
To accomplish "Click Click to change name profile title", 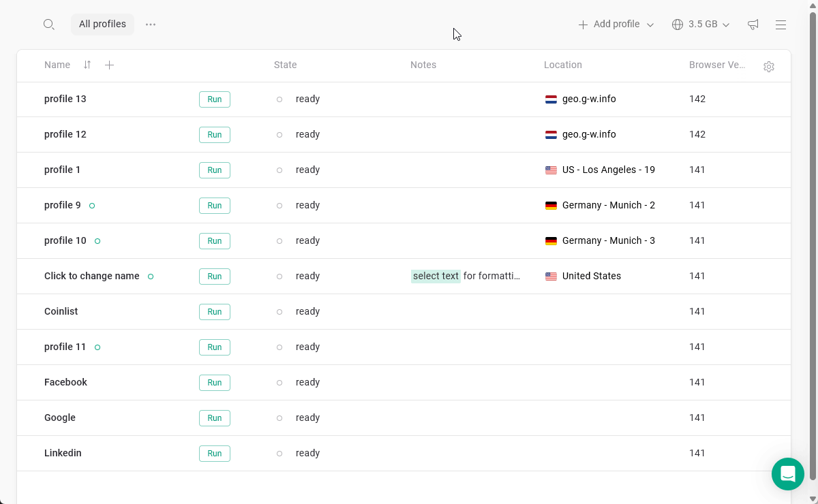I will pos(91,276).
